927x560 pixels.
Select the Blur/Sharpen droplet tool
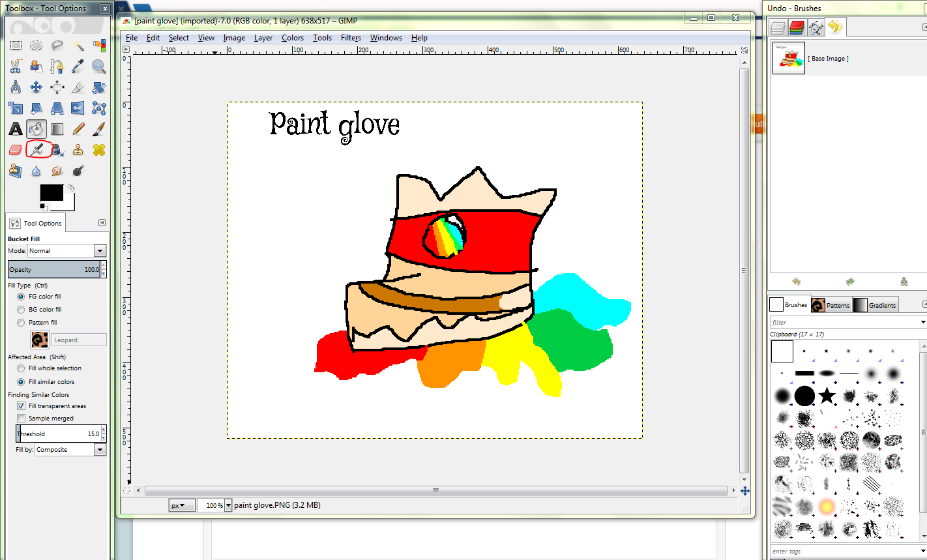tap(37, 171)
